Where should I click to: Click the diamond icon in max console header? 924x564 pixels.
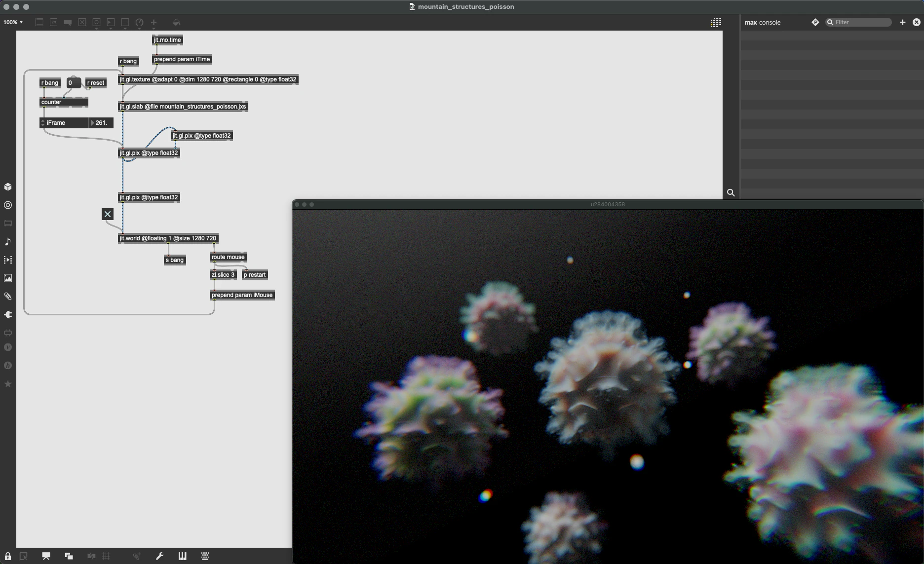[x=815, y=22]
